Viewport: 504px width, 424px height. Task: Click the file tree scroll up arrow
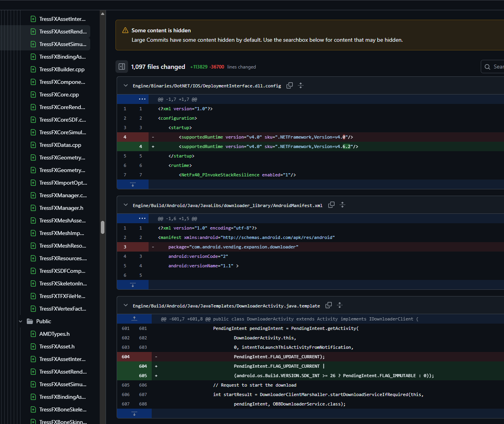coord(102,14)
